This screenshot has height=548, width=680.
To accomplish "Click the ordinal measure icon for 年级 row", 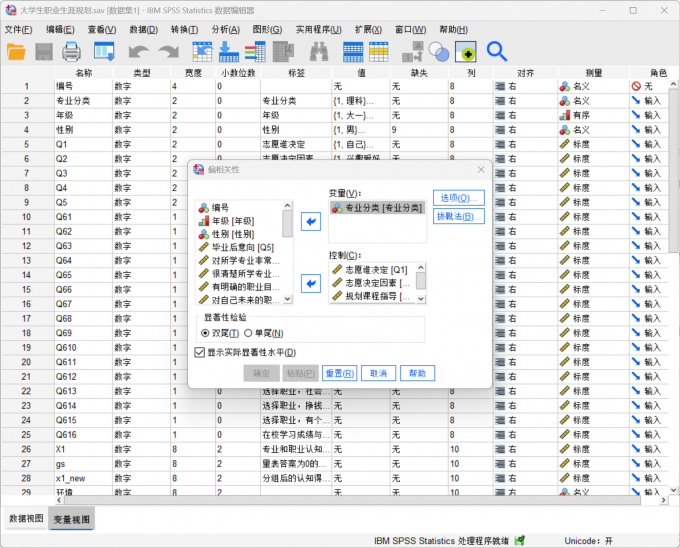I will click(x=565, y=115).
